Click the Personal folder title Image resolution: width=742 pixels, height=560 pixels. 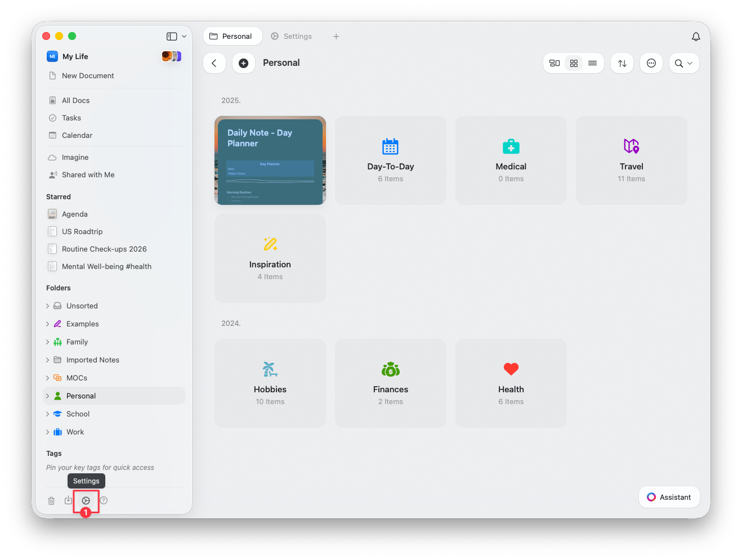tap(281, 63)
